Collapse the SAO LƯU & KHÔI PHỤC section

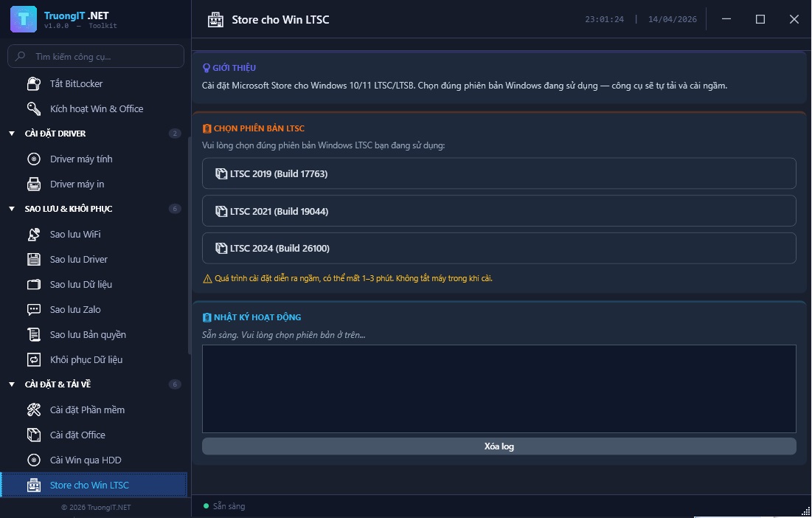(x=12, y=209)
